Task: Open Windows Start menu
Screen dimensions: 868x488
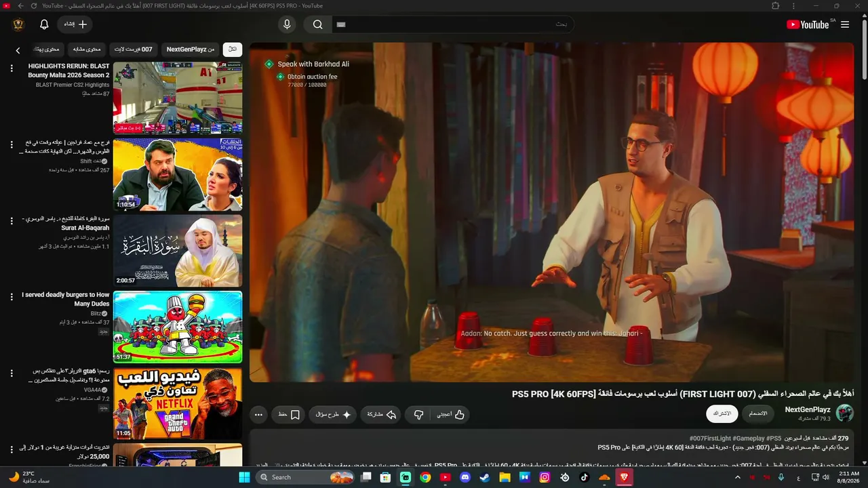Action: click(244, 477)
